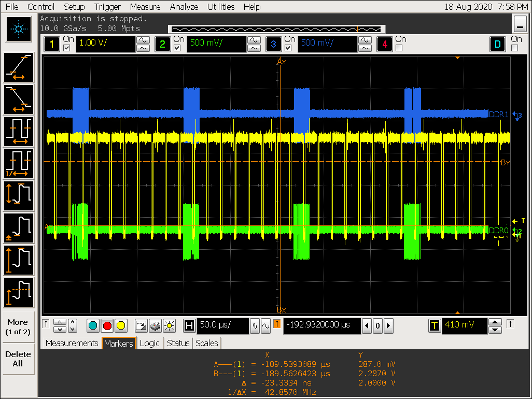Viewport: 532px width, 399px height.
Task: Open the Measure menu
Action: coord(145,7)
